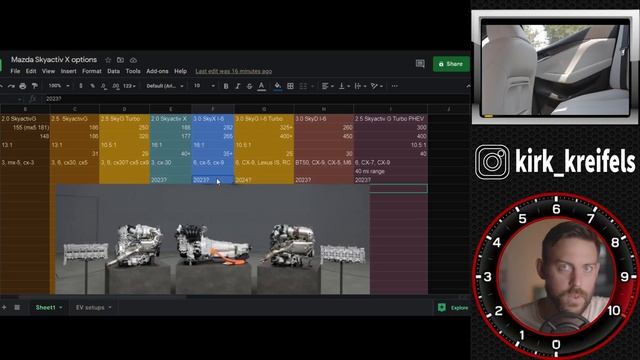The width and height of the screenshot is (640, 360).
Task: Click the redo arrow in the toolbar
Action: point(11,86)
